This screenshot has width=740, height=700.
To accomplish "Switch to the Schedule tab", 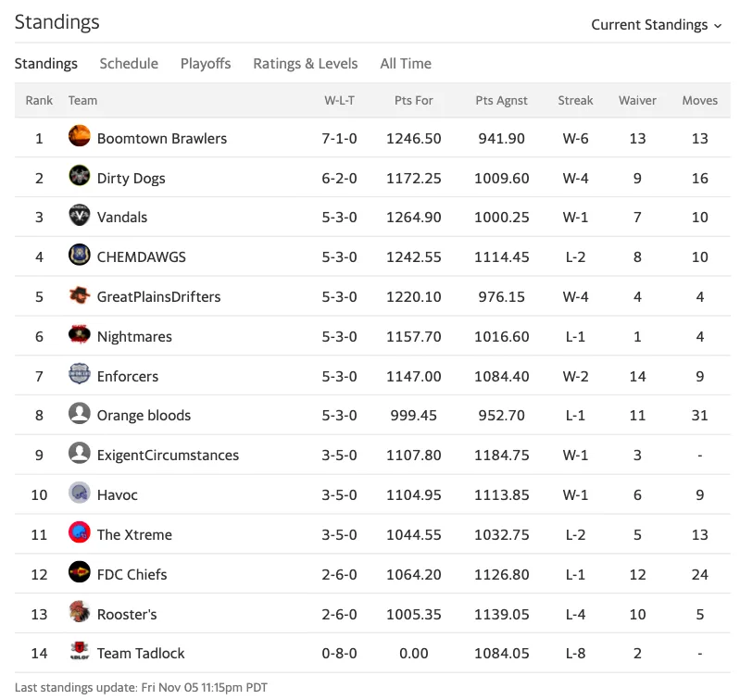I will click(x=129, y=63).
